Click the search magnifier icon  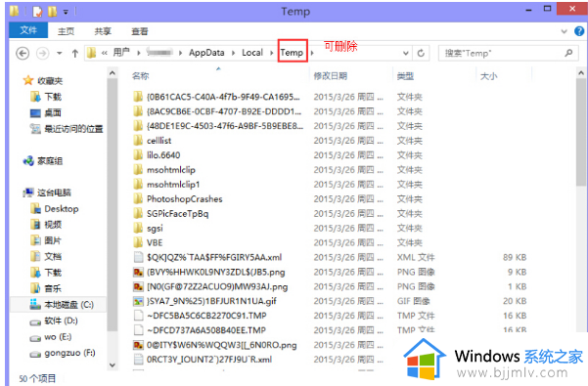pyautogui.click(x=568, y=53)
